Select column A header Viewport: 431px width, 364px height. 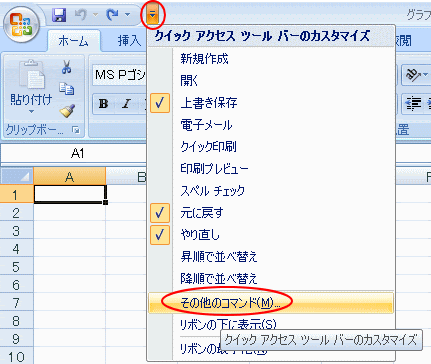coord(69,176)
